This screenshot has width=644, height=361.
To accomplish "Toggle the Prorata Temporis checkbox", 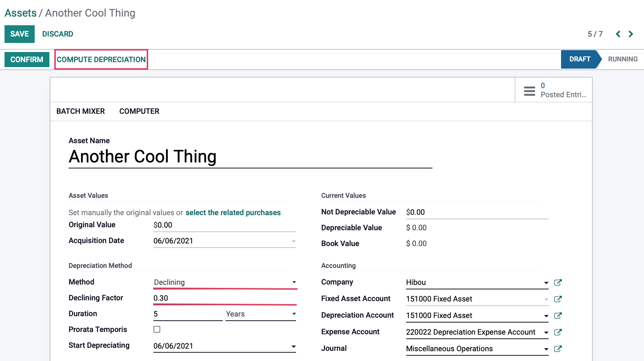I will 157,329.
